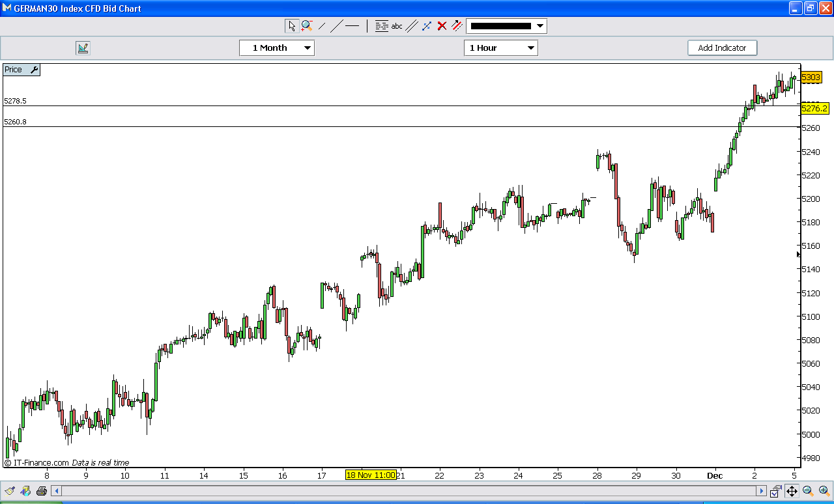Select the red line properties tool
This screenshot has height=504, width=834.
click(457, 26)
